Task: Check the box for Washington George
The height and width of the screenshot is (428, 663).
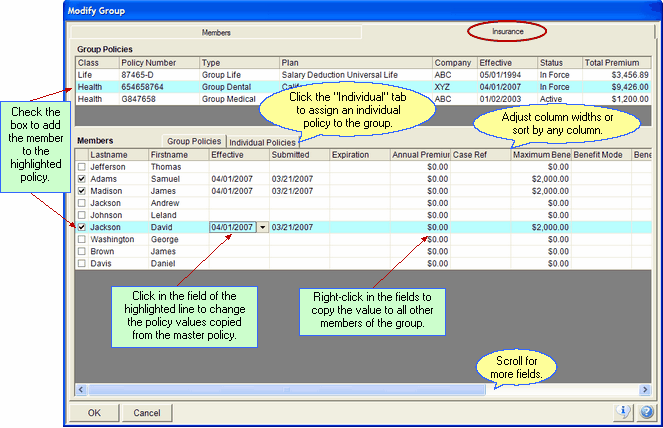Action: pos(82,239)
